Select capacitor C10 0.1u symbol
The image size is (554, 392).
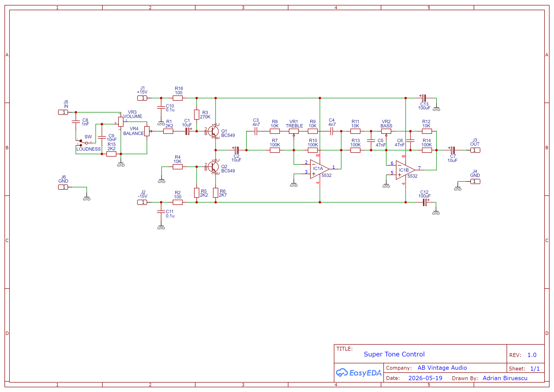(161, 108)
